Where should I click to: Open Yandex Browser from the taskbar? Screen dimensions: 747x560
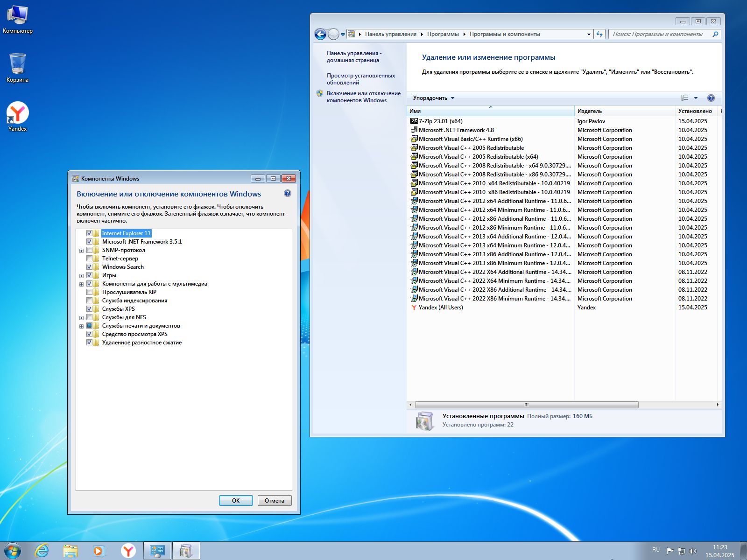tap(128, 551)
